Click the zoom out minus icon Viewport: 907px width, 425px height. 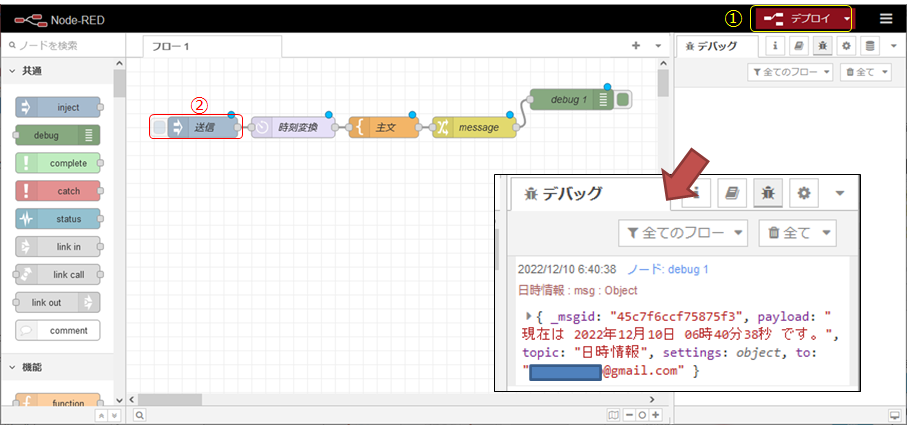click(630, 415)
